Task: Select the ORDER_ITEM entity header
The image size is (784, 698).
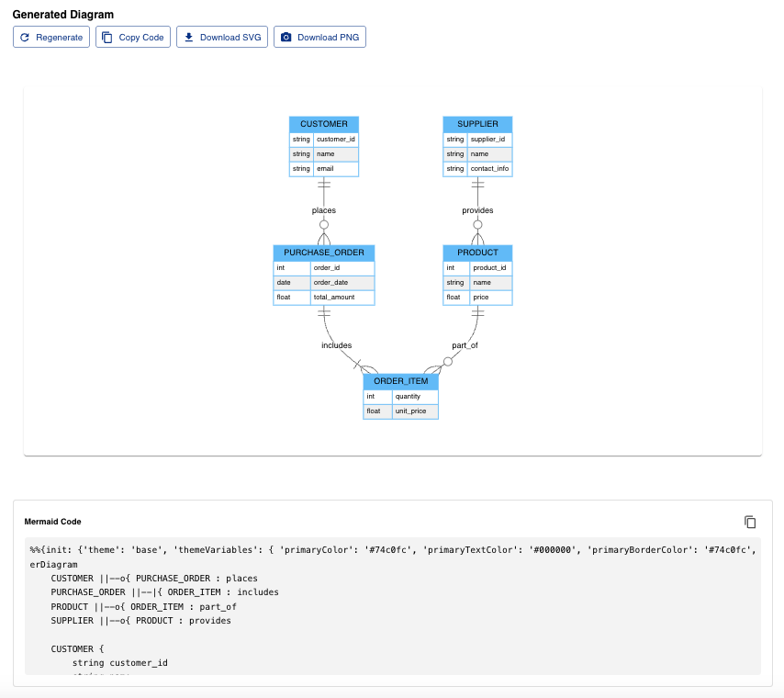Action: click(x=400, y=381)
